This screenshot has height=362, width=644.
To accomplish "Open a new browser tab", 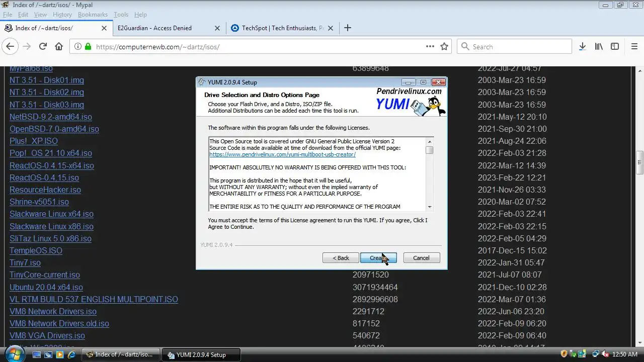I will [347, 28].
